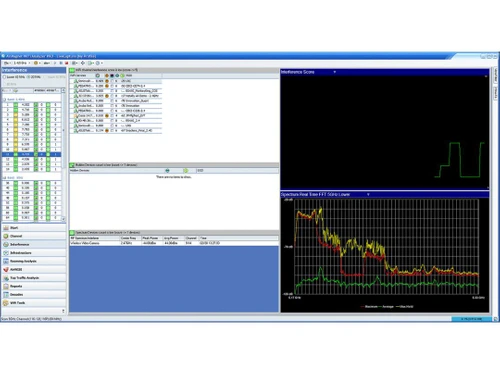Collapse the Hidden Devices section

72,165
